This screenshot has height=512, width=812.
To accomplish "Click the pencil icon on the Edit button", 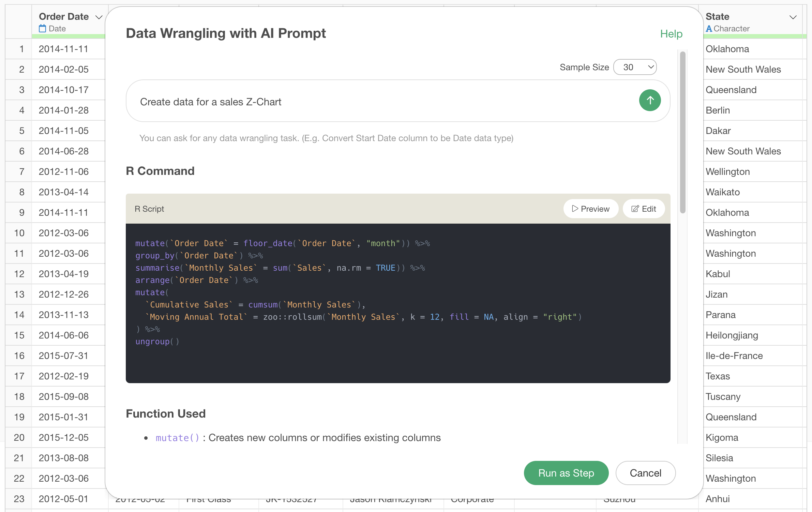I will pos(635,209).
